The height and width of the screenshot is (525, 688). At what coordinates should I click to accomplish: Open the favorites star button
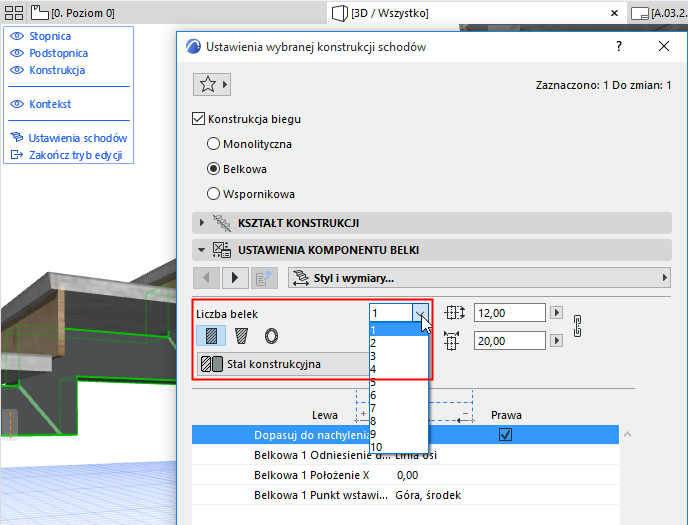tap(212, 84)
